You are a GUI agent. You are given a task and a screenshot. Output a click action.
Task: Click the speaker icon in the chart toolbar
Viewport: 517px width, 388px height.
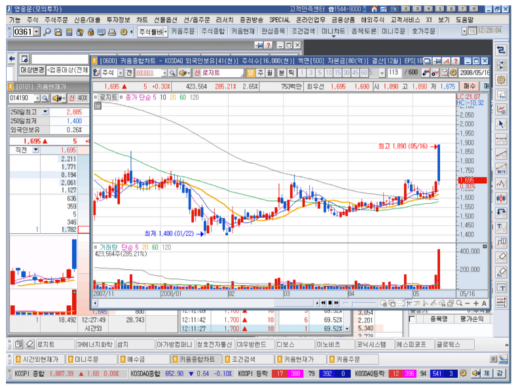(183, 73)
